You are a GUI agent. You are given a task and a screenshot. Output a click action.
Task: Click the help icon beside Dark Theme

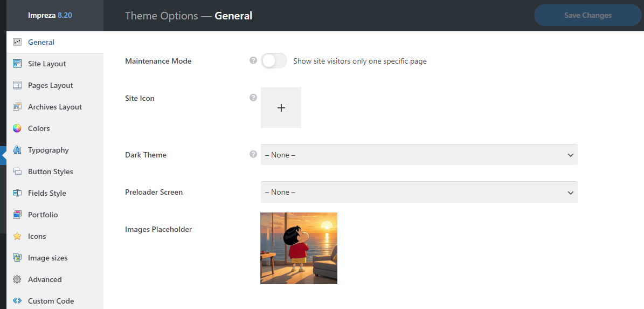coord(253,154)
